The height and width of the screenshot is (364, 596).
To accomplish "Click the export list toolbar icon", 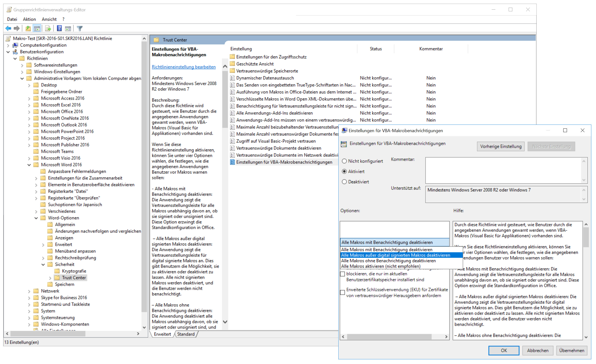I will click(x=48, y=28).
